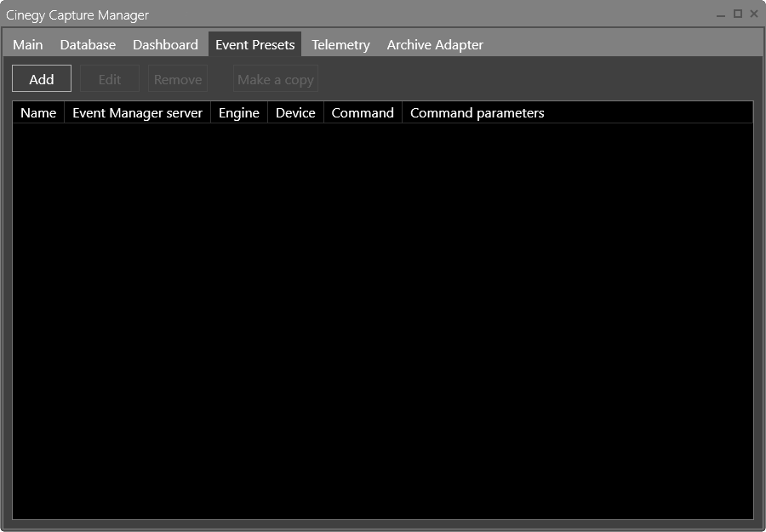Sort by the Engine column

point(238,112)
